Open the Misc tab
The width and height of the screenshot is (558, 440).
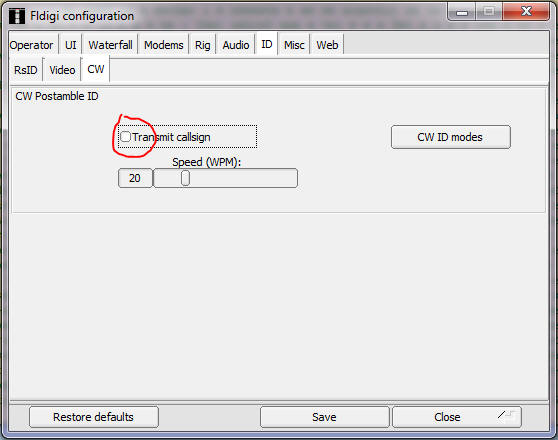[294, 45]
